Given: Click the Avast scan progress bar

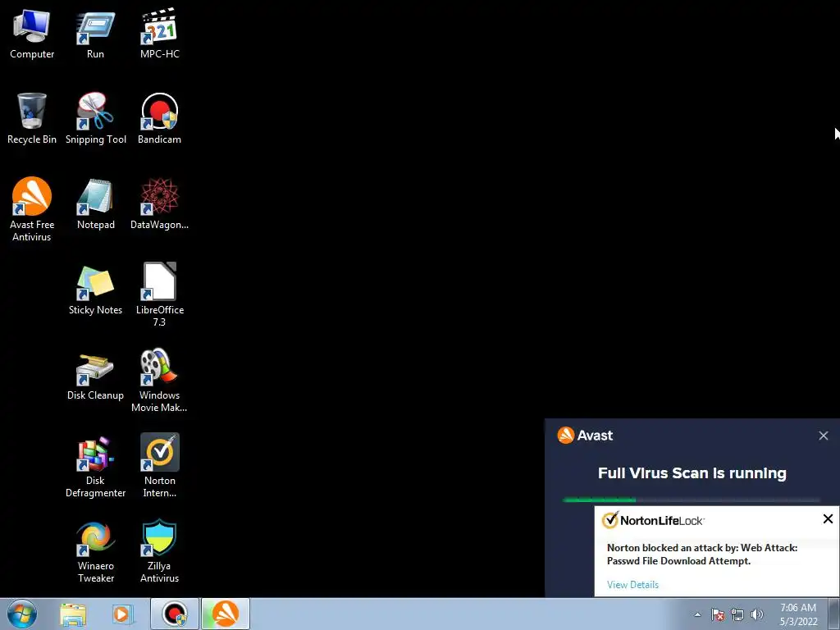Looking at the screenshot, I should [691, 500].
